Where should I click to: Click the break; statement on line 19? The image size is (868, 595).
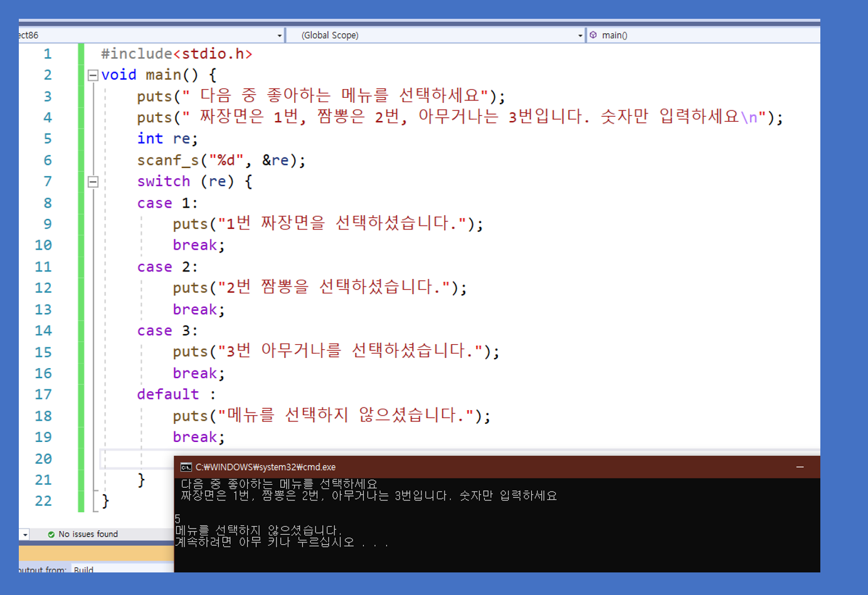pos(199,437)
